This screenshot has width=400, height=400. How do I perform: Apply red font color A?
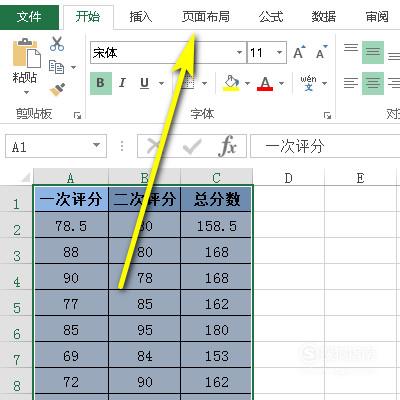click(x=265, y=83)
